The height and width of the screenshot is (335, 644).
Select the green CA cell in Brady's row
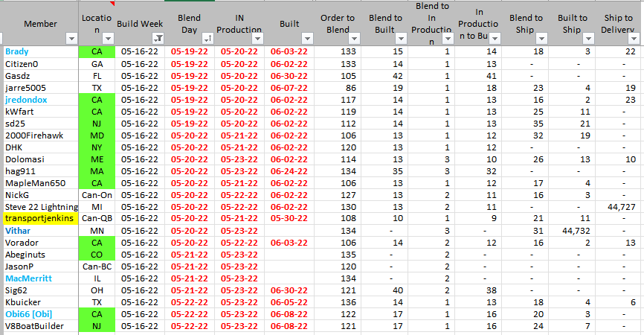97,52
